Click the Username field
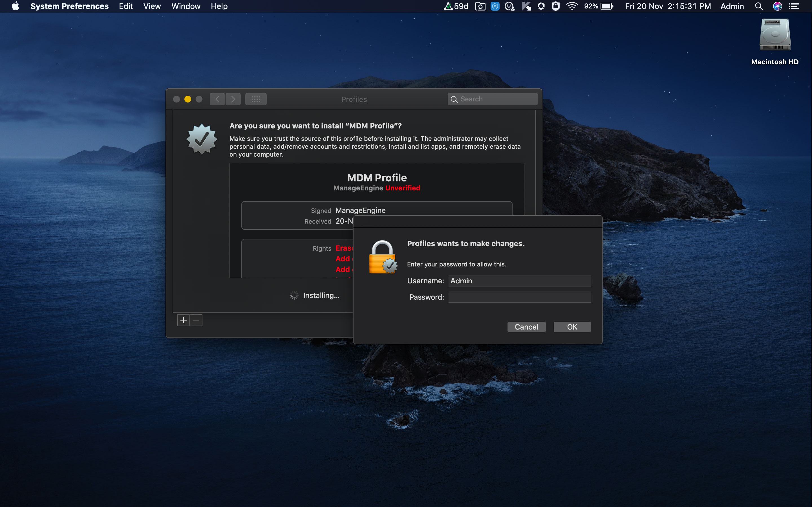 click(519, 281)
